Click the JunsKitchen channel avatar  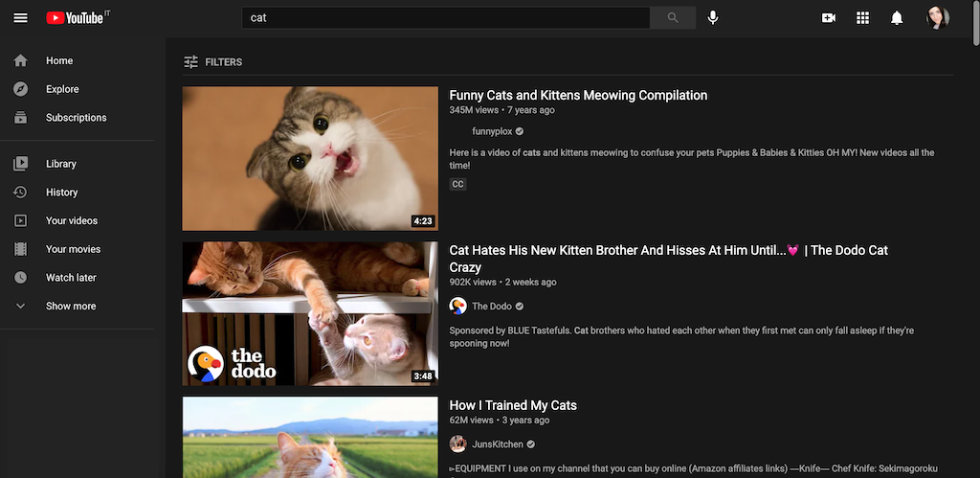[457, 444]
